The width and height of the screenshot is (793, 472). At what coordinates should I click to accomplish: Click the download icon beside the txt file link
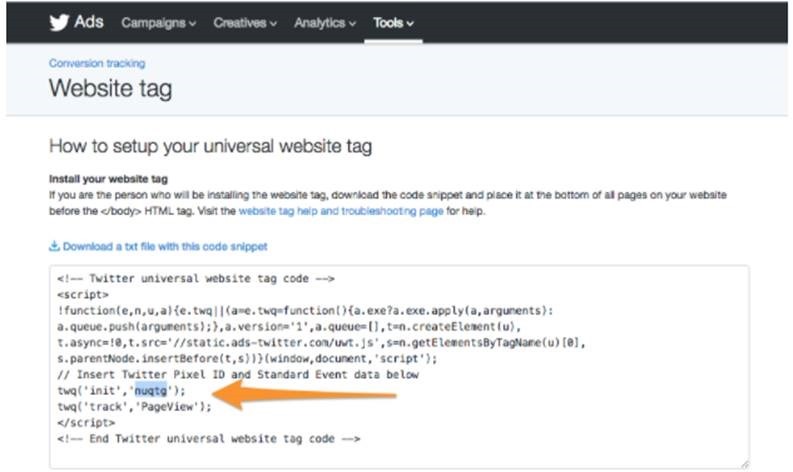click(54, 246)
